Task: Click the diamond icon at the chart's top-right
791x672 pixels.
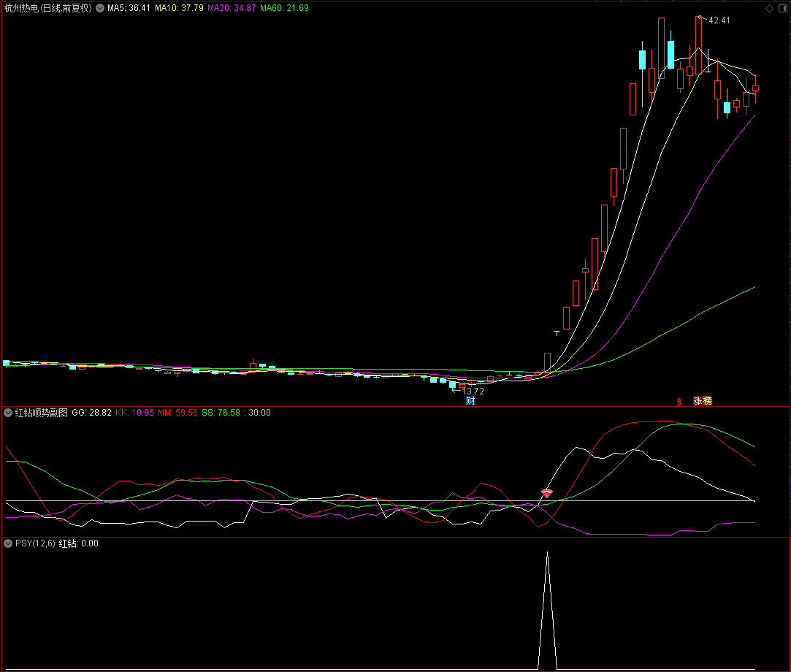Action: pos(769,8)
